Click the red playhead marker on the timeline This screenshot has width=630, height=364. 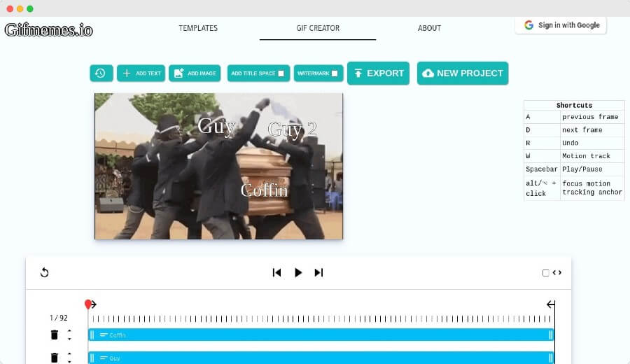tap(88, 304)
